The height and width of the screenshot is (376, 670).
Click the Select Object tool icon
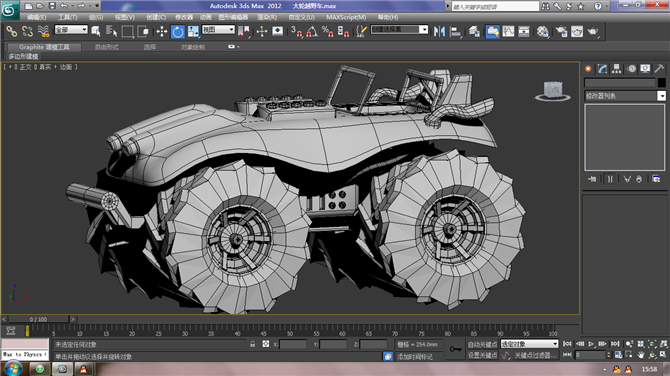pyautogui.click(x=96, y=31)
